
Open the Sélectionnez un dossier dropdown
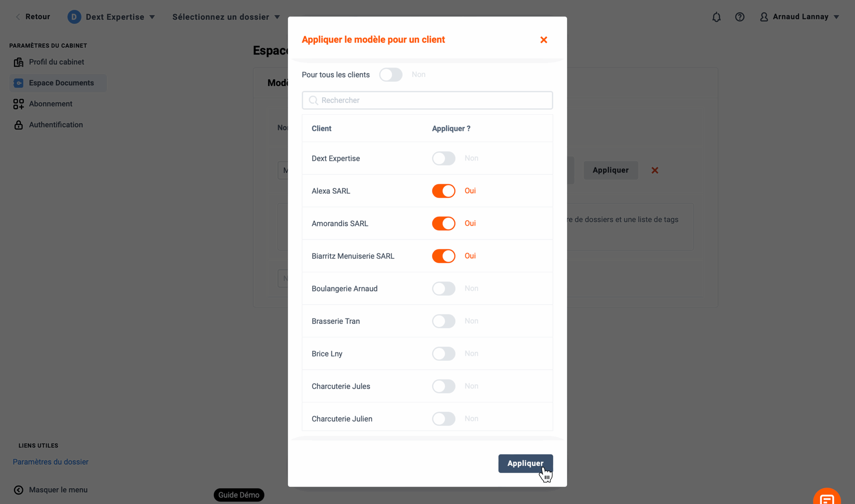pos(226,17)
